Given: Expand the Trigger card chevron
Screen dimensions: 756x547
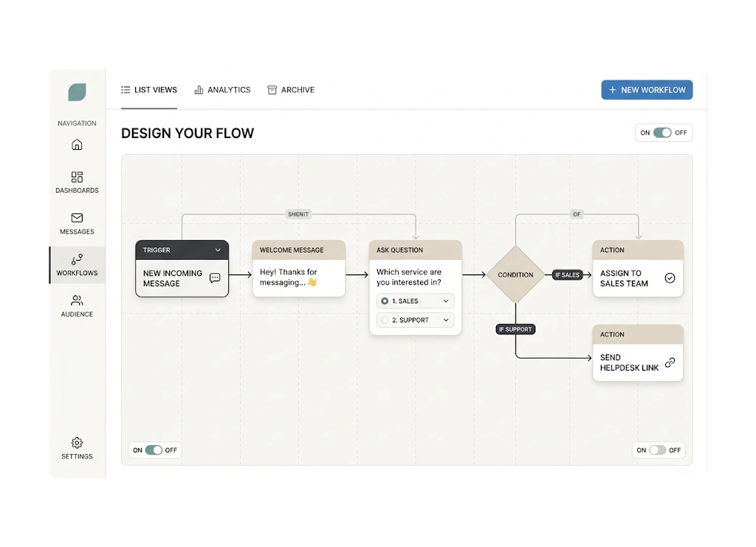Looking at the screenshot, I should (x=218, y=250).
